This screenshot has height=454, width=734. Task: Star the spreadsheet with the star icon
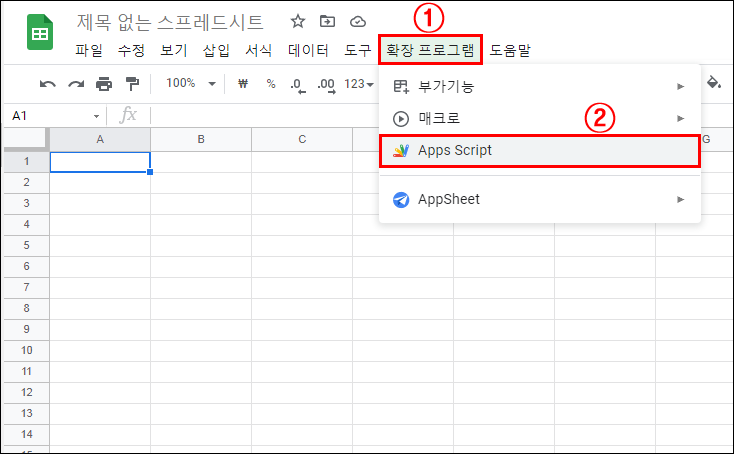tap(297, 21)
